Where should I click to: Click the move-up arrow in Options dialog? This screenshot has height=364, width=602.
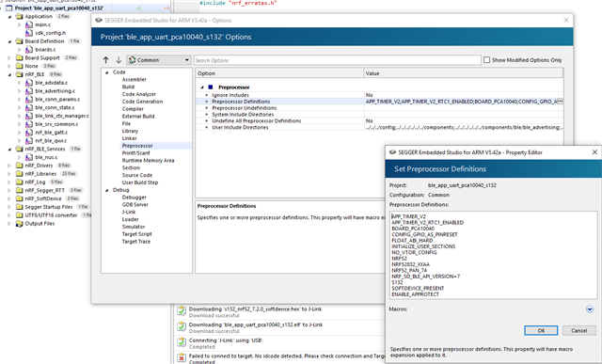[x=106, y=60]
